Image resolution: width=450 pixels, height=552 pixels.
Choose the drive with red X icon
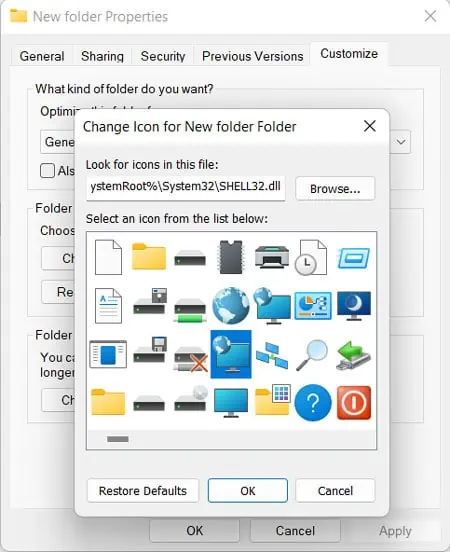190,358
